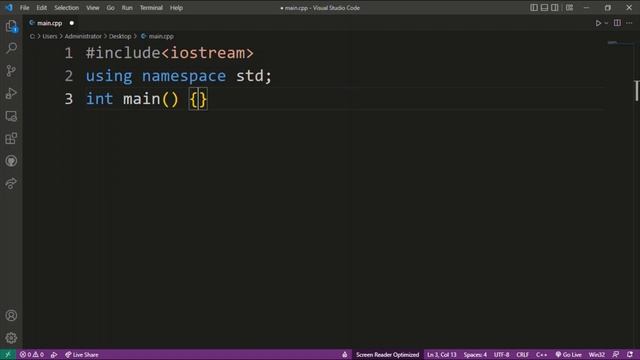
Task: Open the Live Share view in activity bar
Action: click(11, 183)
